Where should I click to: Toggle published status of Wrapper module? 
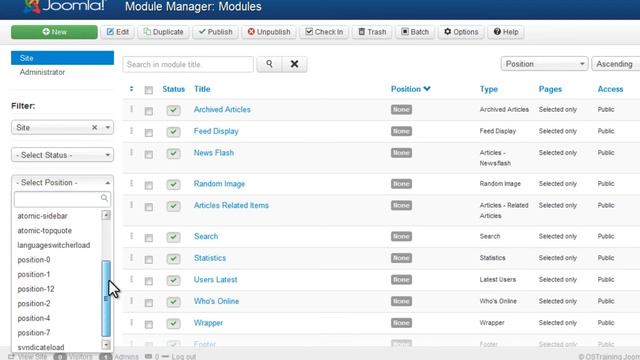tap(173, 324)
